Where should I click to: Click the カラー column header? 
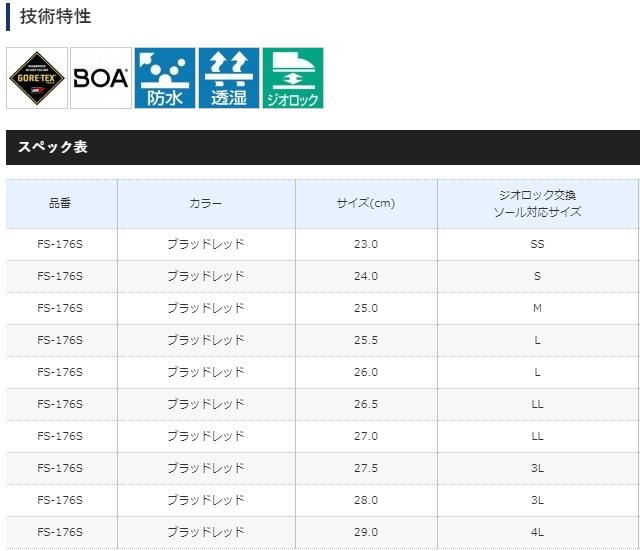[205, 204]
